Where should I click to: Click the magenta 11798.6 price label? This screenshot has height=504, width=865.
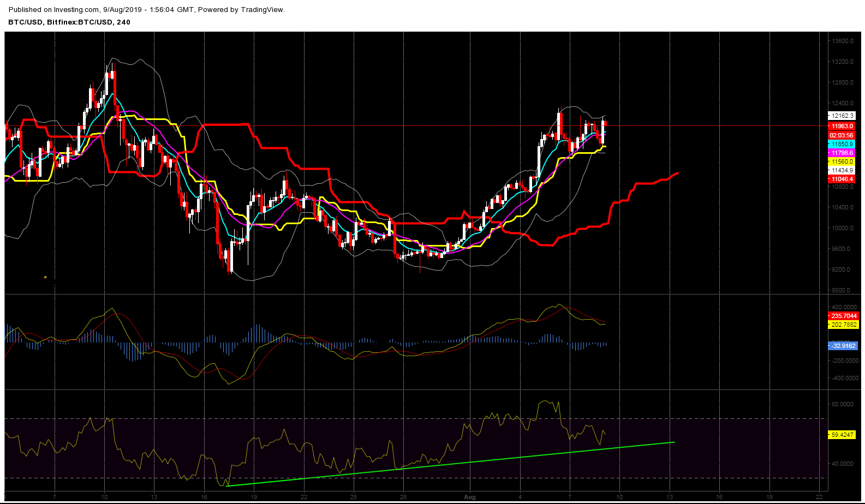pos(842,153)
